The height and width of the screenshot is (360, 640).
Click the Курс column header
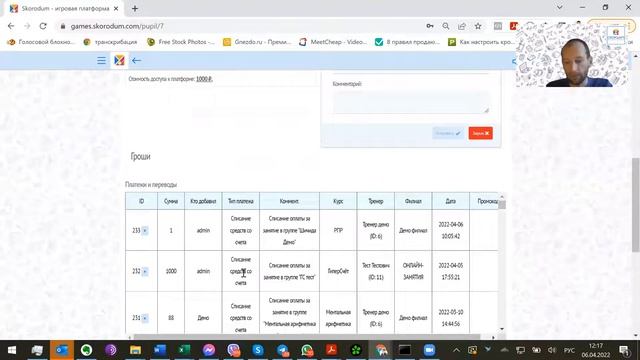[338, 201]
